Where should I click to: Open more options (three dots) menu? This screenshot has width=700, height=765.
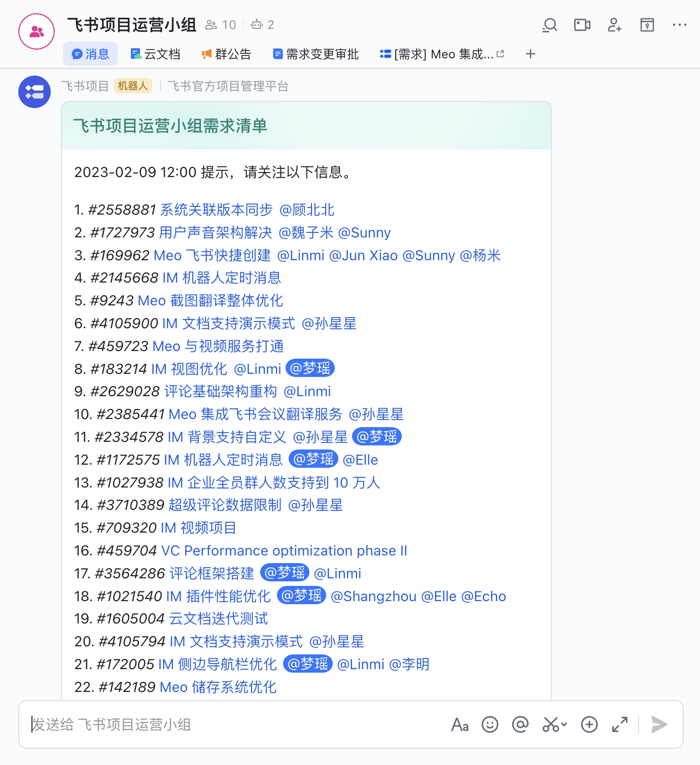(x=680, y=25)
